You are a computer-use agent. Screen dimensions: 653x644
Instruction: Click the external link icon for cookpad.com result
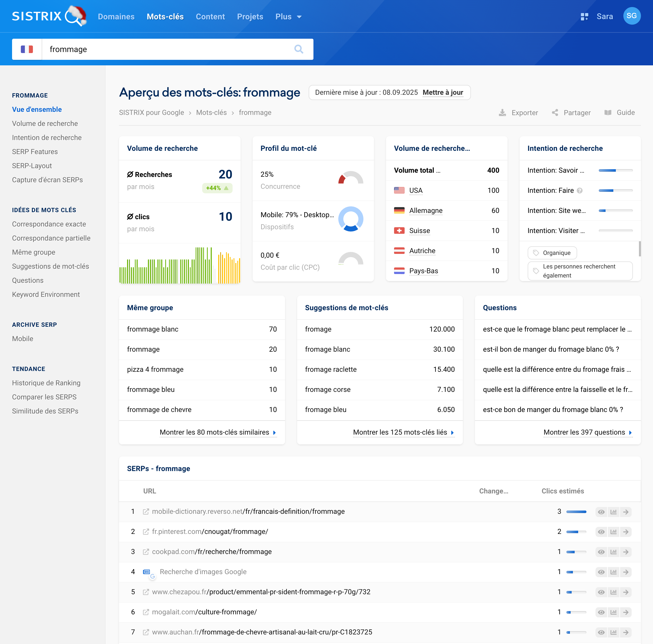pyautogui.click(x=146, y=552)
